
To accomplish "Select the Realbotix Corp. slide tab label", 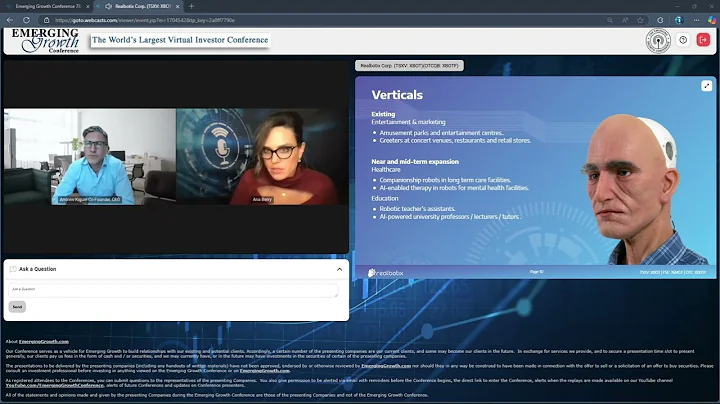I will [x=409, y=66].
